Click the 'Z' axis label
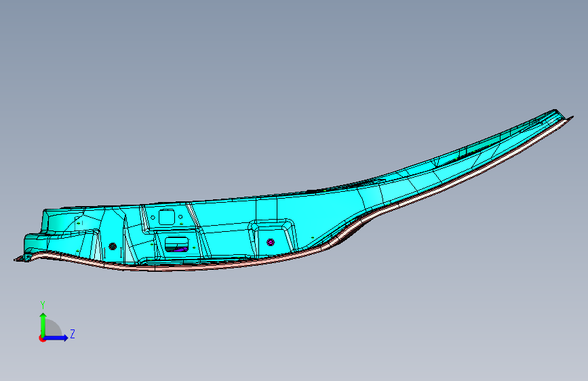Viewport: 588px width, 381px height. click(x=73, y=334)
